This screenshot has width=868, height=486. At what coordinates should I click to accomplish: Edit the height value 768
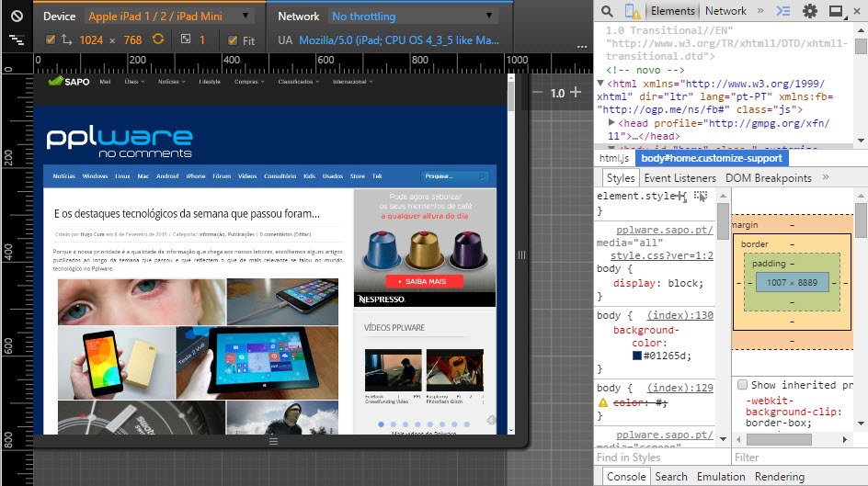tap(132, 40)
